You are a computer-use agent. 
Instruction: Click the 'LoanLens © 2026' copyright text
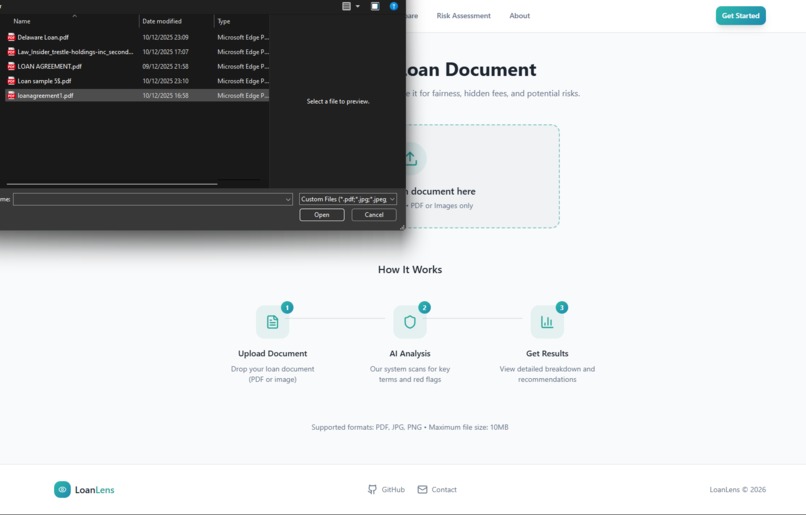pyautogui.click(x=738, y=489)
